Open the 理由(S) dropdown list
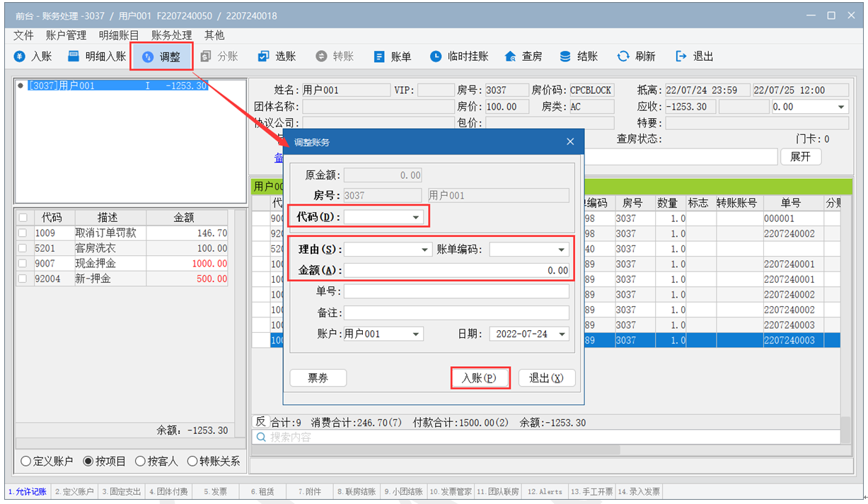This screenshot has width=868, height=504. pos(424,250)
